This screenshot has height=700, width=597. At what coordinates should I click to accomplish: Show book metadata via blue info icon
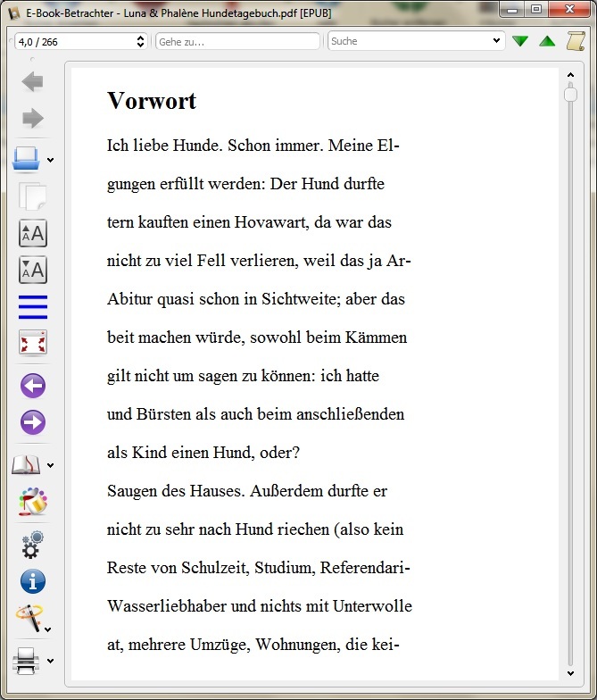tap(33, 582)
